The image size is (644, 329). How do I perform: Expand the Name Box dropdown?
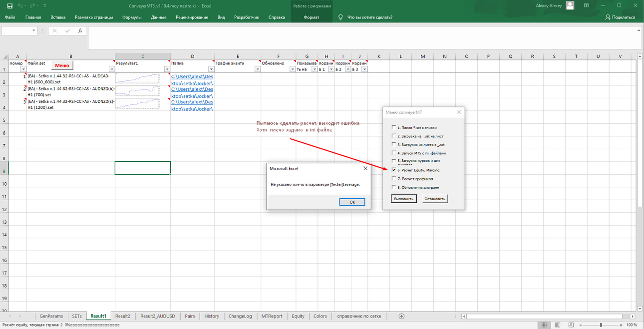point(34,30)
